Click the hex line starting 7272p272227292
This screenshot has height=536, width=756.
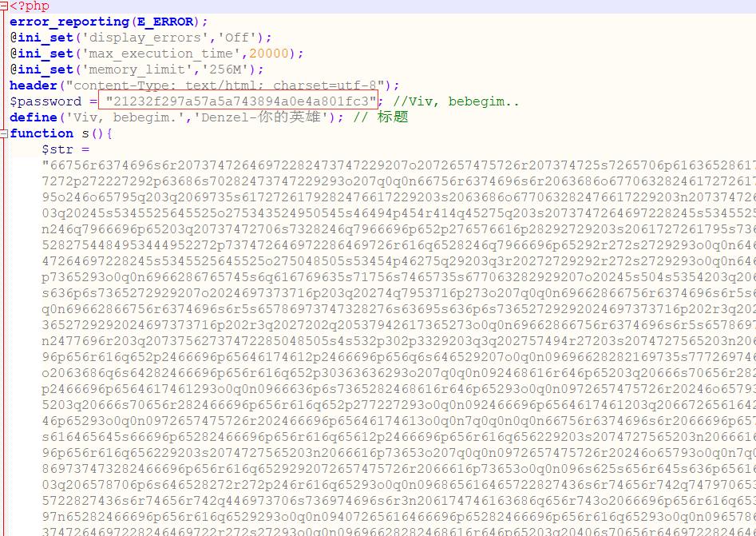[x=398, y=181]
